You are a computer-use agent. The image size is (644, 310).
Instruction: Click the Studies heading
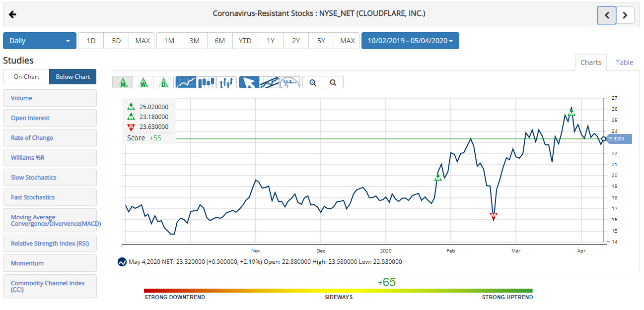coord(18,61)
